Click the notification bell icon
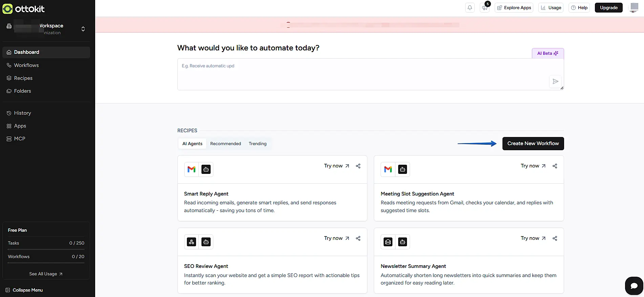 tap(470, 8)
